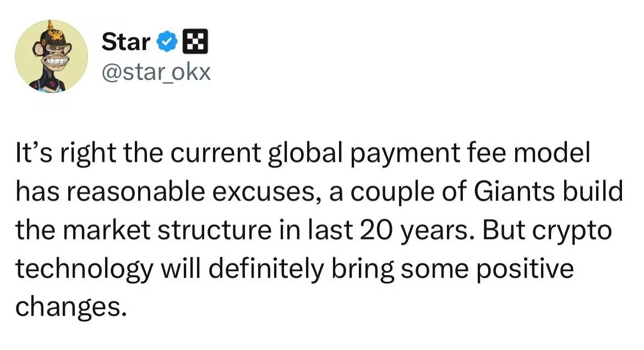Open Star's ape profile picture
The height and width of the screenshot is (350, 644).
pyautogui.click(x=51, y=56)
